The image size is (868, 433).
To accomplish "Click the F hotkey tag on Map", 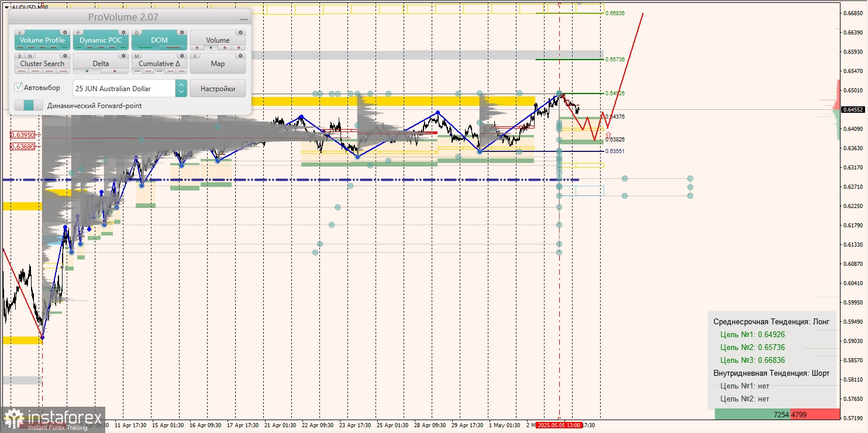I will coord(195,56).
